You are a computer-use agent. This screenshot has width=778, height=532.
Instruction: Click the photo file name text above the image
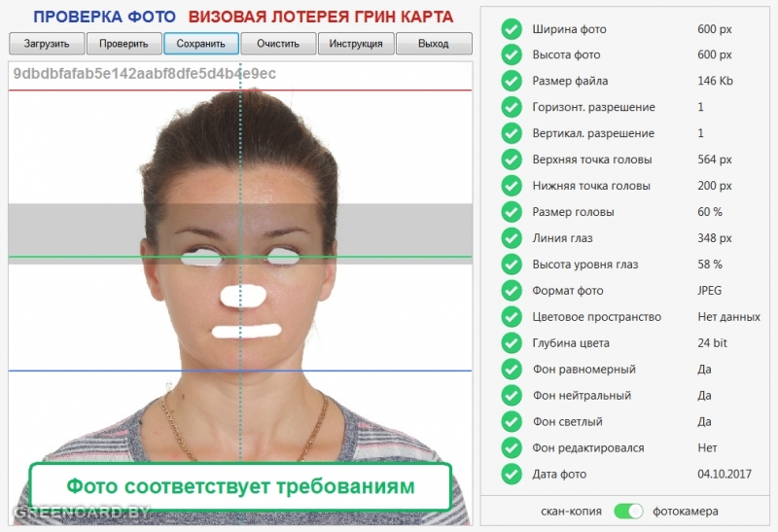[x=144, y=74]
